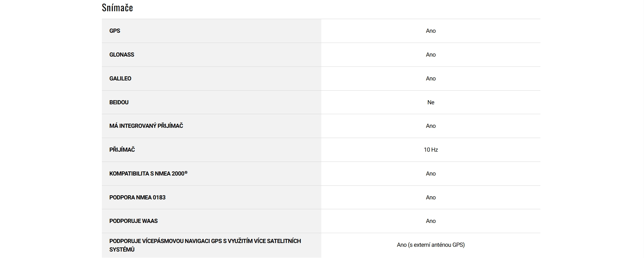The width and height of the screenshot is (644, 258).
Task: Click the Snímače section heading
Action: pyautogui.click(x=117, y=8)
